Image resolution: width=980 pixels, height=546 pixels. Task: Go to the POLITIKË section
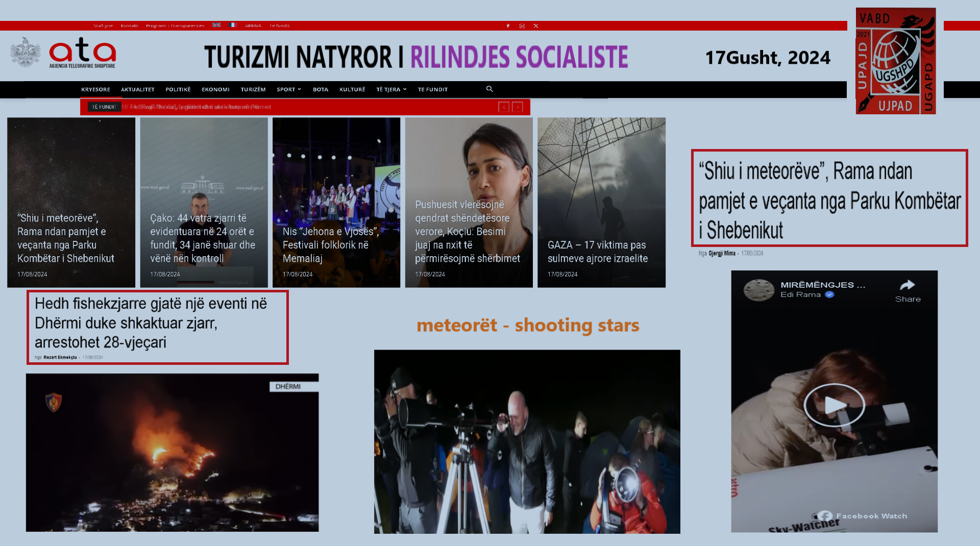coord(178,90)
